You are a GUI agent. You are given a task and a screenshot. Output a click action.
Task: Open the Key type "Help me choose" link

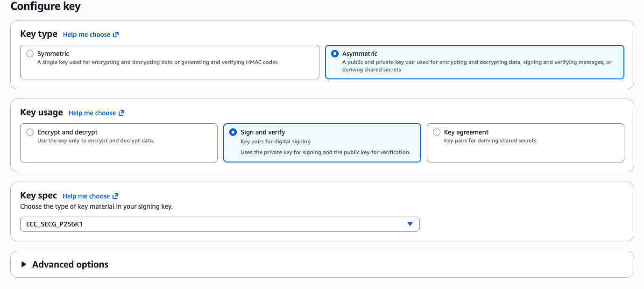point(86,35)
